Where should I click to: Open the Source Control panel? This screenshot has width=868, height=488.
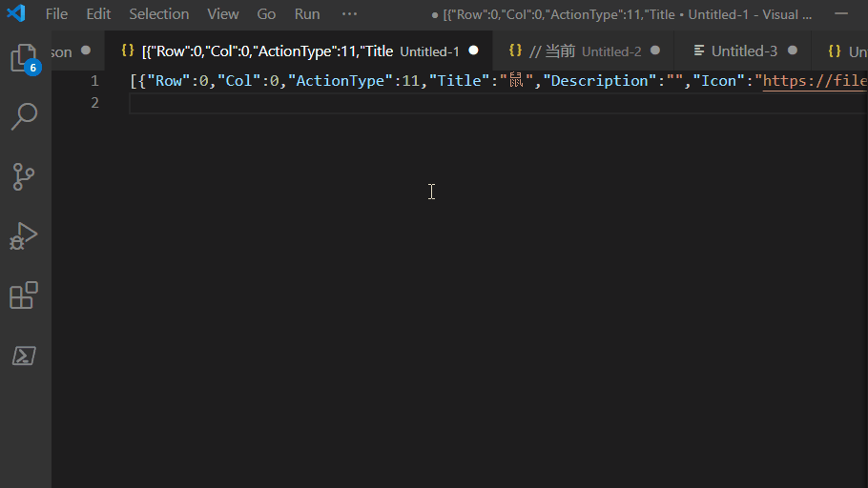[x=24, y=176]
